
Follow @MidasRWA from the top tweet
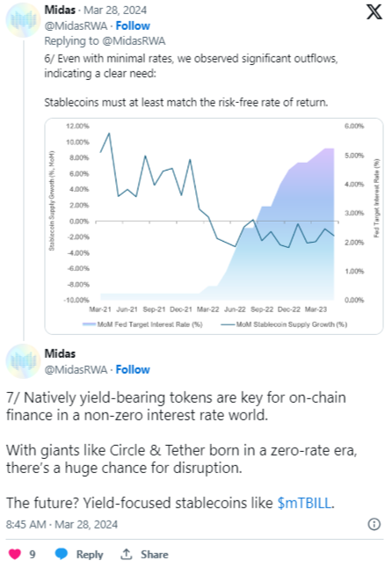click(x=133, y=26)
